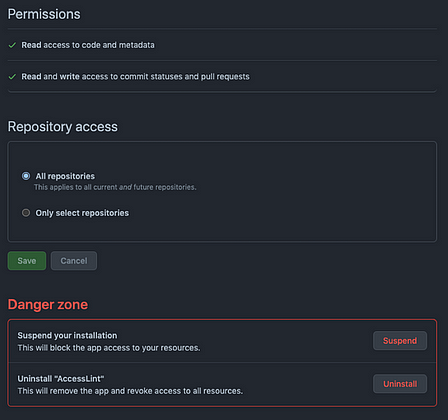Click the "Only select repositories" option label
This screenshot has height=420, width=448.
(x=82, y=213)
